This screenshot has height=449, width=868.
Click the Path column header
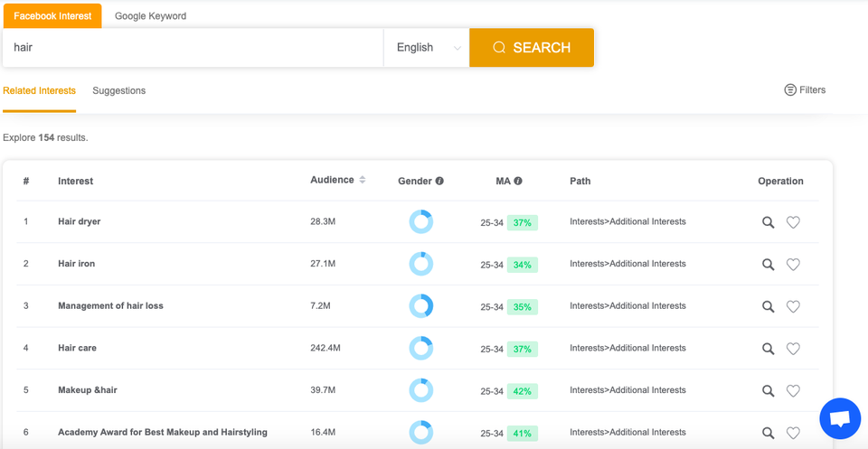pyautogui.click(x=580, y=181)
